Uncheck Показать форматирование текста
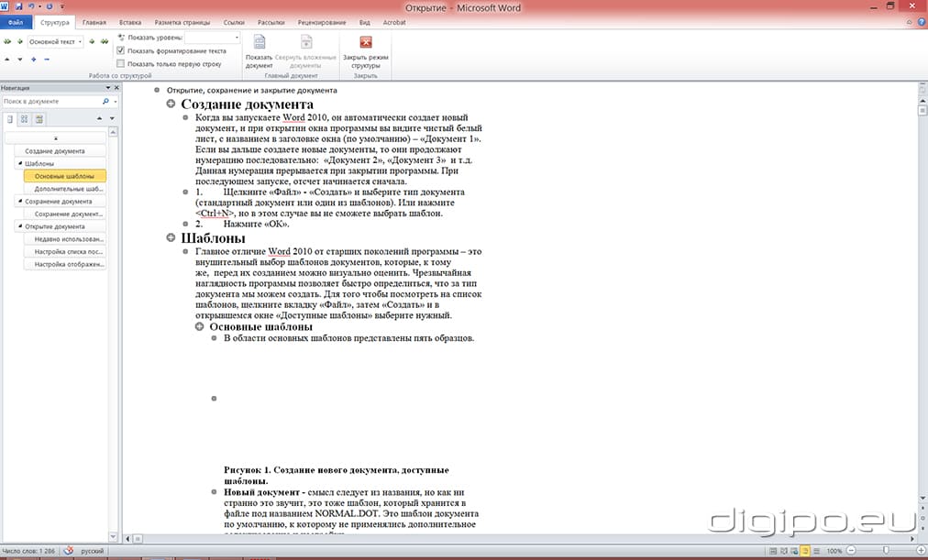Screen dimensions: 928x560 click(x=120, y=50)
